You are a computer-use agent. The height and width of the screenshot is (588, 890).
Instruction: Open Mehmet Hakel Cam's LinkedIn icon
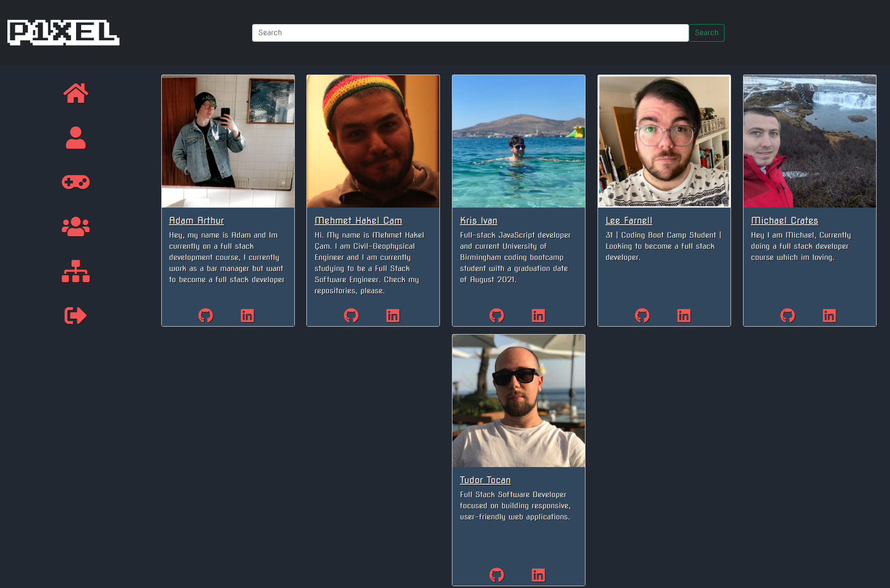coord(393,316)
